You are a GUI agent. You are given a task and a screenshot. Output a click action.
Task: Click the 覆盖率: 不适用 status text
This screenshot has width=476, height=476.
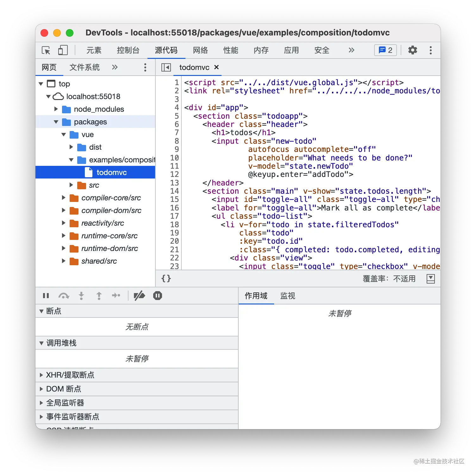pos(389,279)
